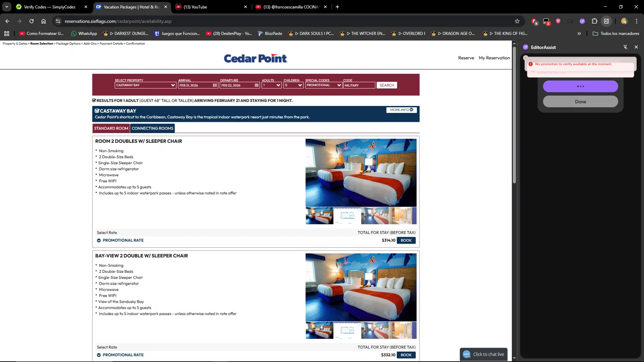Open the chat live bubble icon
The image size is (644, 362).
[467, 354]
